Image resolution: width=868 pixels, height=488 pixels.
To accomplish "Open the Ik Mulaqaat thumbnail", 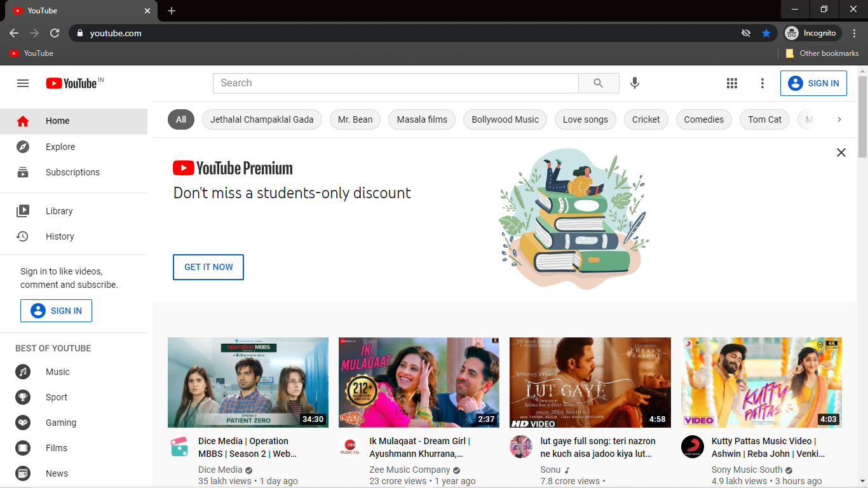I will pos(419,383).
